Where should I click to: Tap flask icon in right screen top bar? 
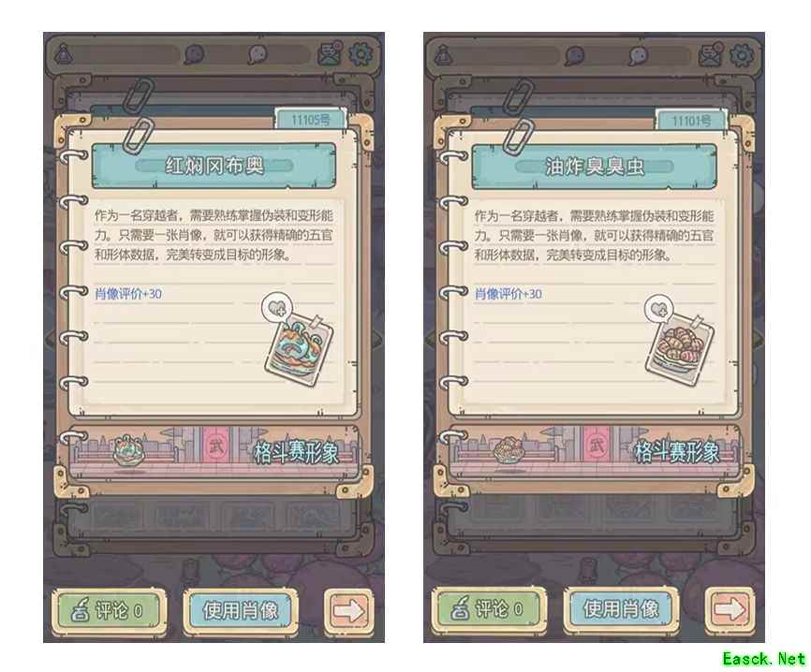[443, 52]
